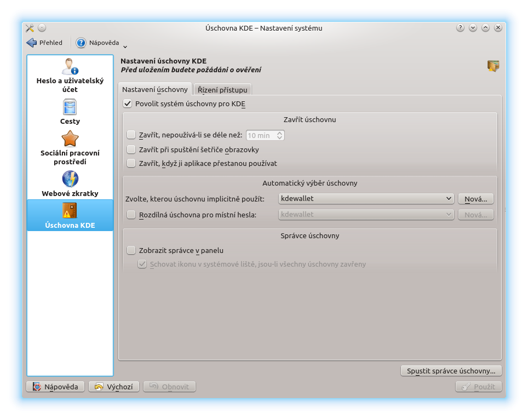Click the Výchozí defaults button
Screen dimensions: 528x420
(x=114, y=387)
